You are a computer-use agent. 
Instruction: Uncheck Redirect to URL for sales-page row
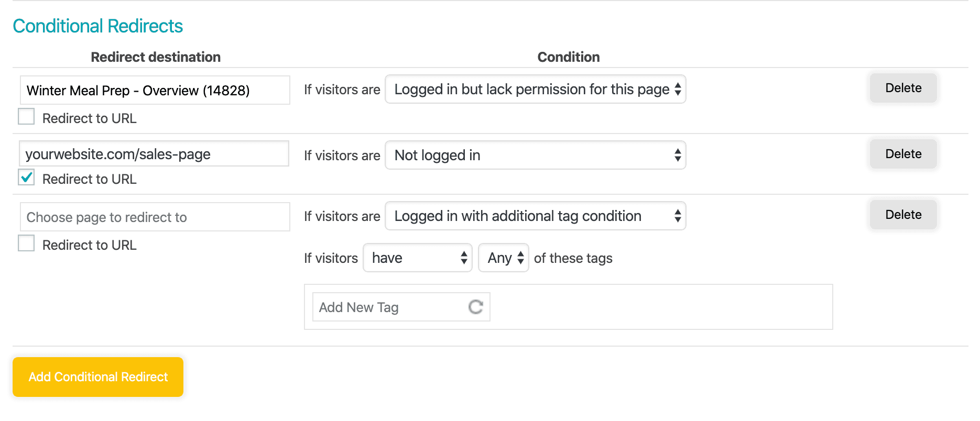(26, 178)
